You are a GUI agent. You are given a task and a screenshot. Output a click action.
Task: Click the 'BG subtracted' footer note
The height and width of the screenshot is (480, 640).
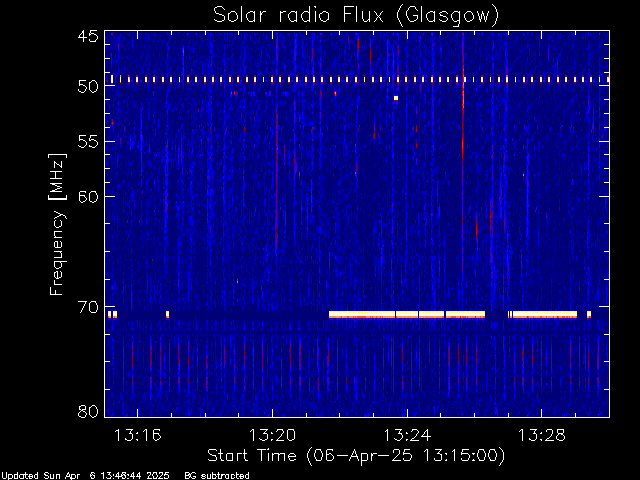217,476
